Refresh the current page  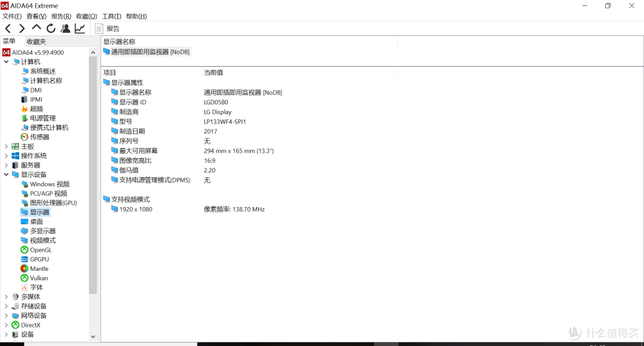(x=51, y=29)
